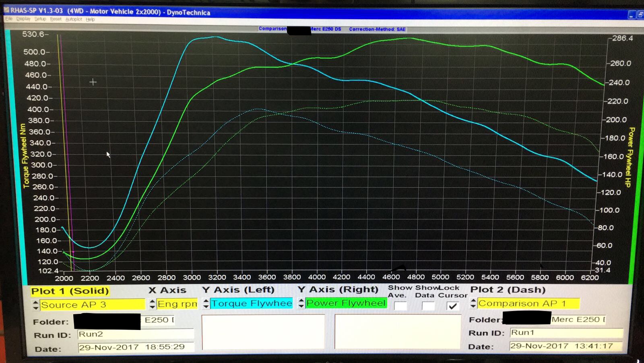Open the Display menu
This screenshot has width=644, height=363.
(23, 19)
